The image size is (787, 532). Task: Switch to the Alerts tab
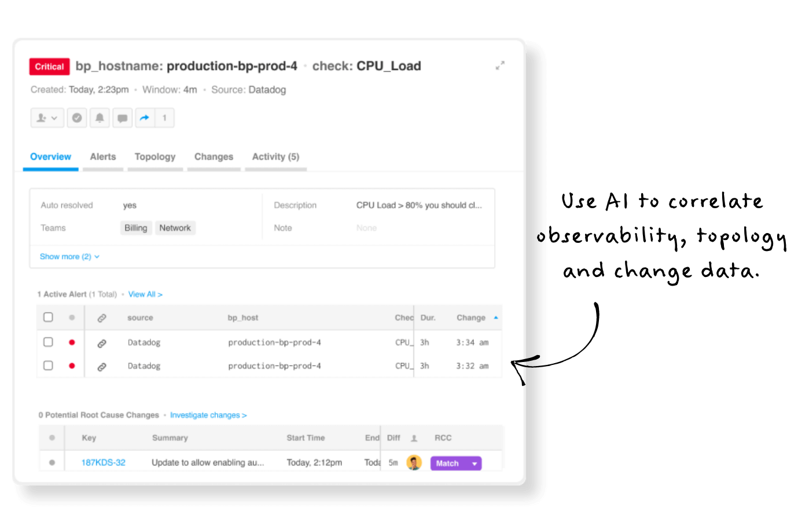103,157
